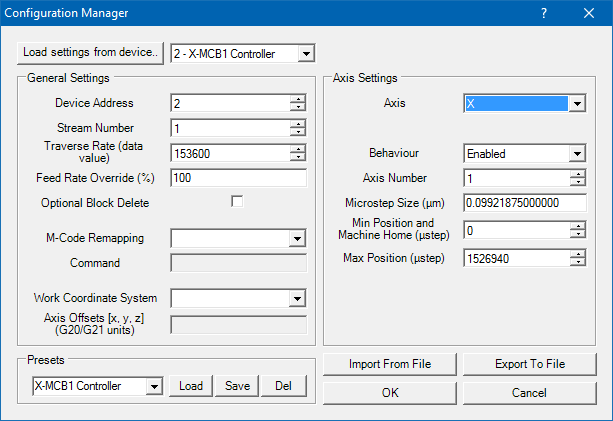Decrease Device Address with down arrow
The height and width of the screenshot is (421, 613).
pos(298,107)
